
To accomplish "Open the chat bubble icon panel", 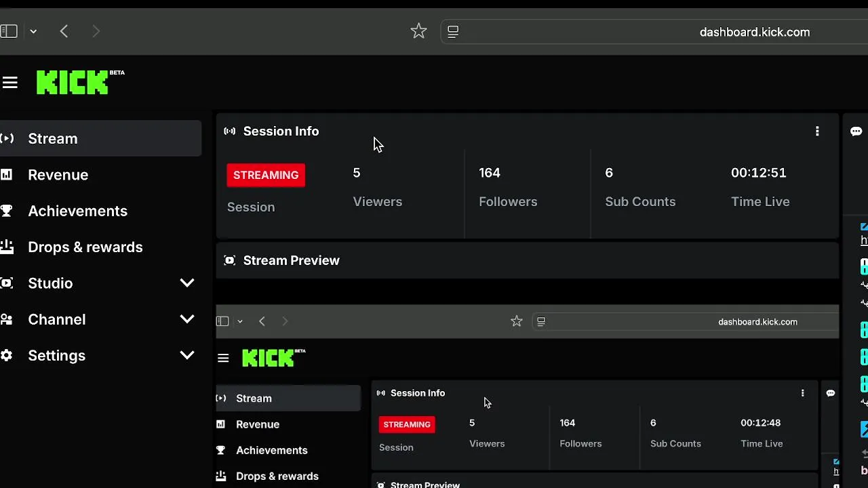I will pyautogui.click(x=856, y=131).
